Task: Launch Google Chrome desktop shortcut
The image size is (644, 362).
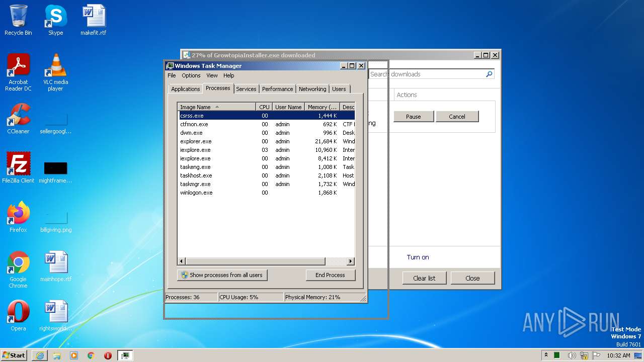Action: [x=18, y=269]
